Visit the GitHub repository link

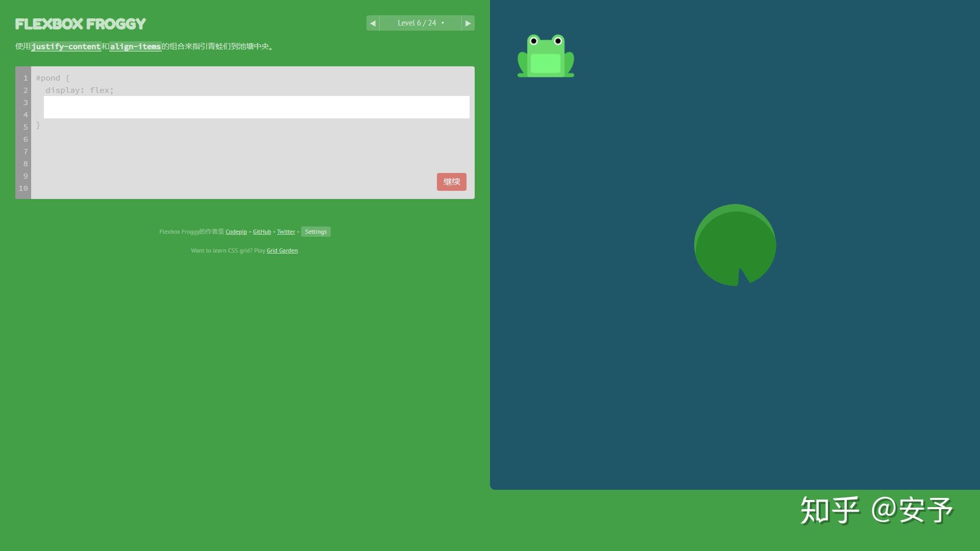coord(262,232)
